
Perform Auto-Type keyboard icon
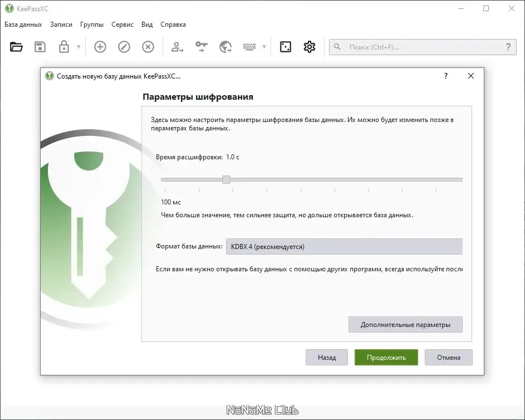249,47
